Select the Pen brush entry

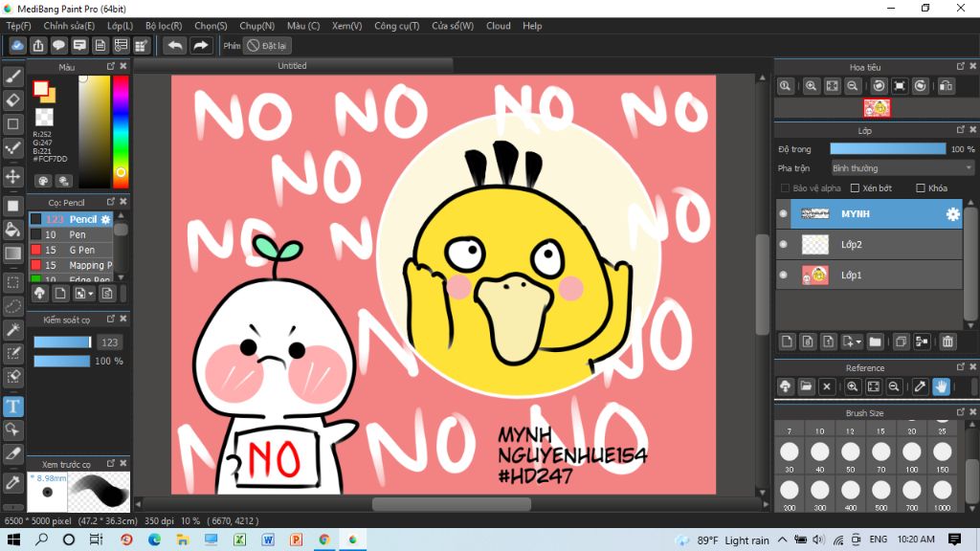[71, 235]
